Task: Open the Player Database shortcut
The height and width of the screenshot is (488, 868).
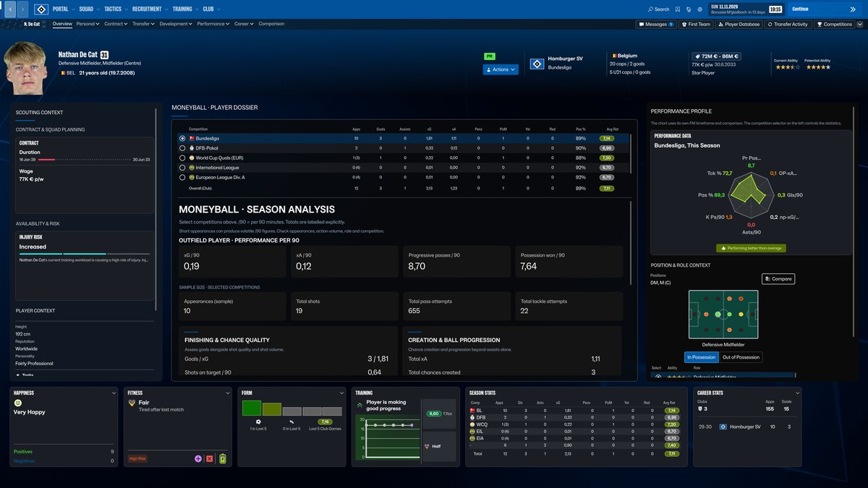Action: click(x=739, y=24)
